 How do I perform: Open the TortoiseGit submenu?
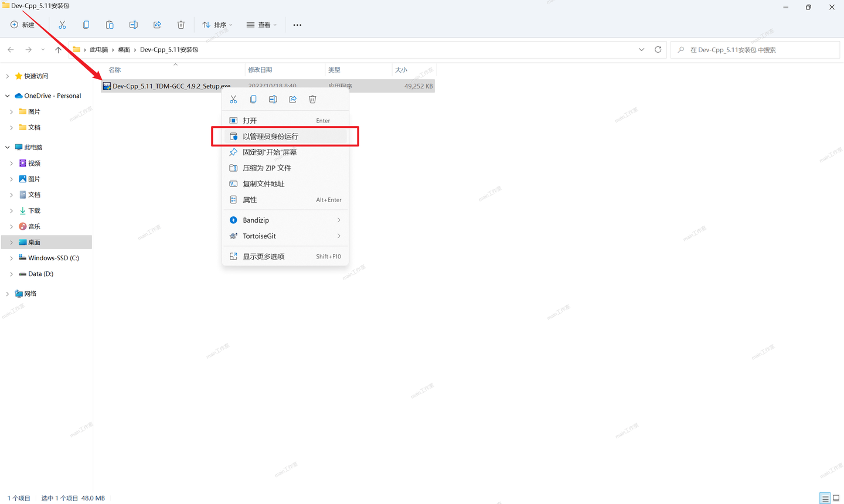tap(285, 236)
